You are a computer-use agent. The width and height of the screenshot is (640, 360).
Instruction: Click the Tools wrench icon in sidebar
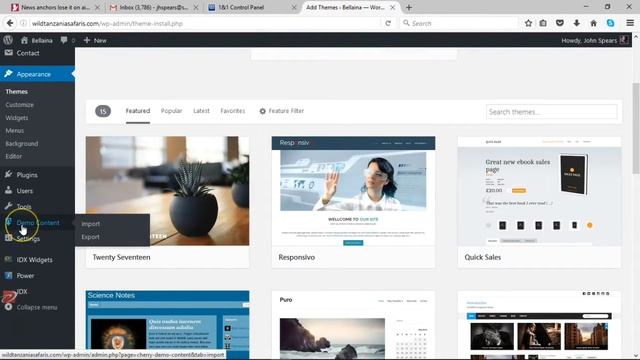[x=8, y=206]
